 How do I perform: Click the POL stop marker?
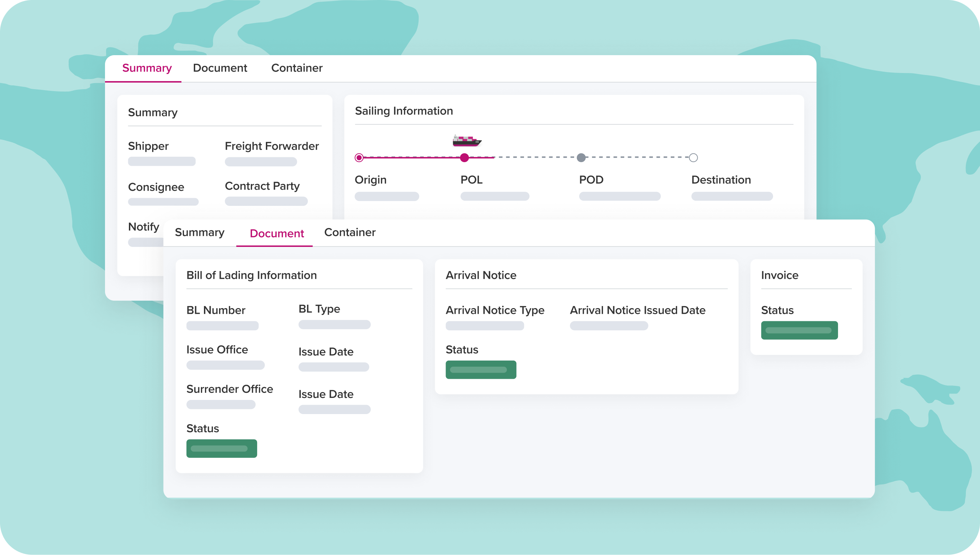coord(464,157)
